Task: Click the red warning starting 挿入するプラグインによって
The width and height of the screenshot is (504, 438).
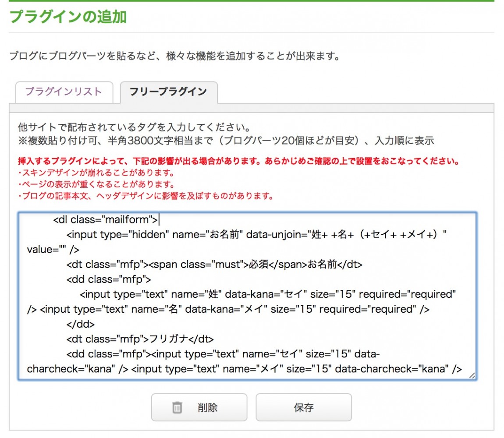Action: coord(239,161)
